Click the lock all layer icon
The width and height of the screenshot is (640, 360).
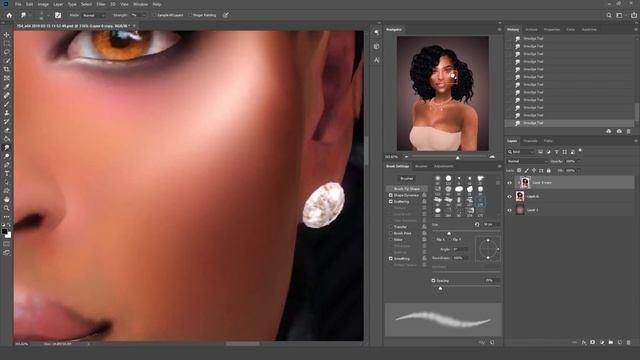coord(549,170)
